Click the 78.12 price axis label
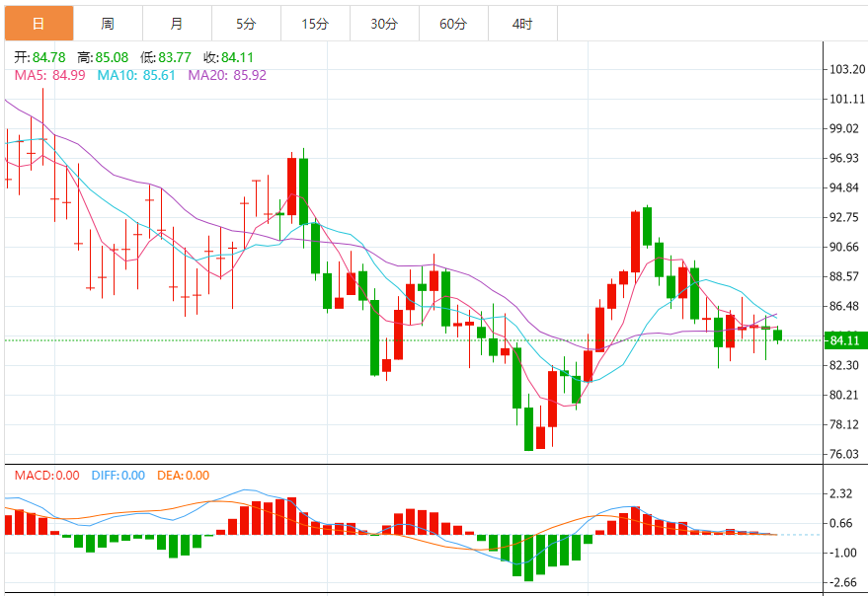Image resolution: width=868 pixels, height=596 pixels. point(844,424)
